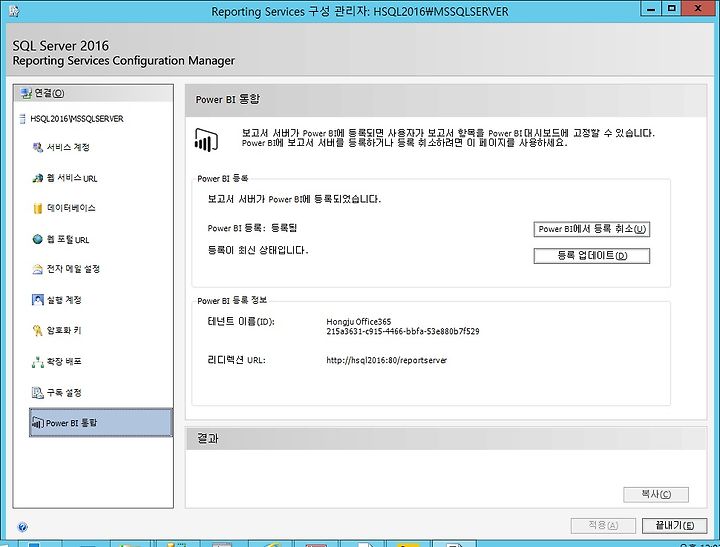720x547 pixels.
Task: Click the tenant name Hongju Office365
Action: point(359,321)
